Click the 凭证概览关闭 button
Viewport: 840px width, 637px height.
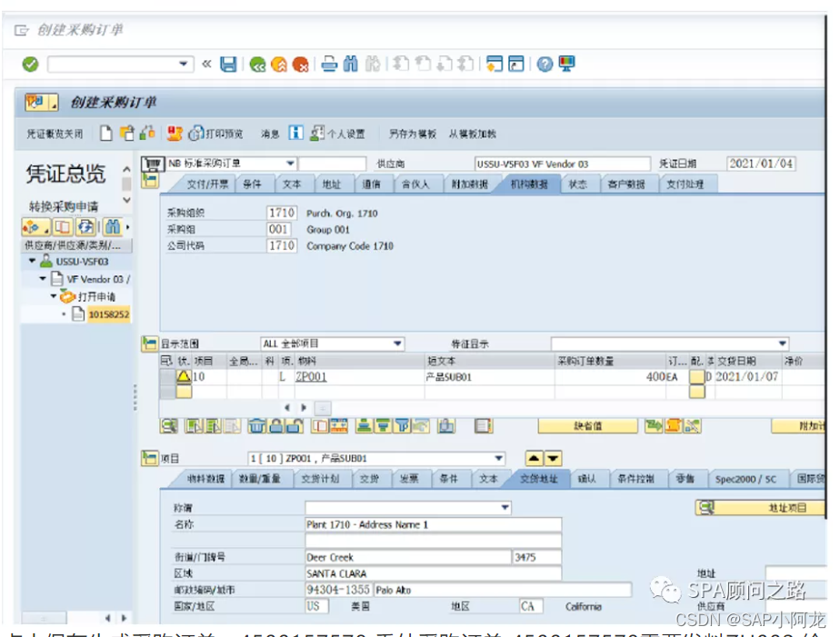click(55, 134)
